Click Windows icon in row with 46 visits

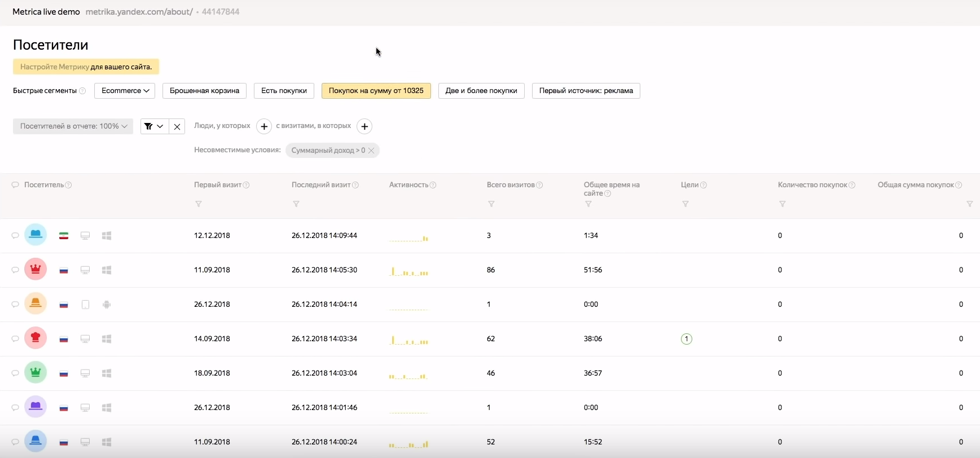click(x=107, y=373)
